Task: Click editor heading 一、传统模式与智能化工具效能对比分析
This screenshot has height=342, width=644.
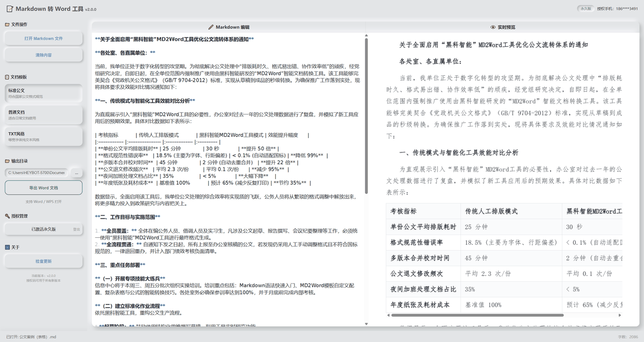Action: 145,100
